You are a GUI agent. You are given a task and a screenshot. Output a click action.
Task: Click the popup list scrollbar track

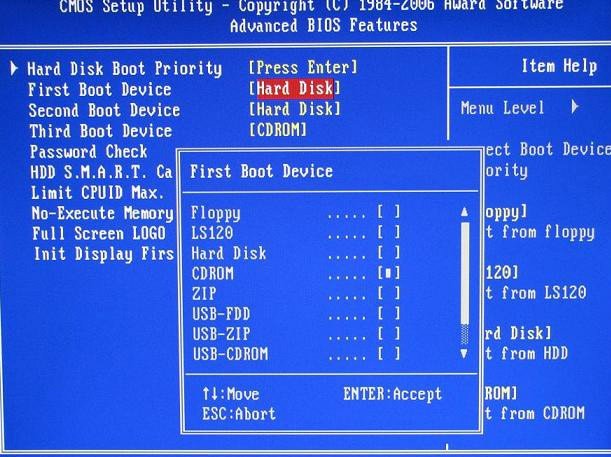[463, 280]
